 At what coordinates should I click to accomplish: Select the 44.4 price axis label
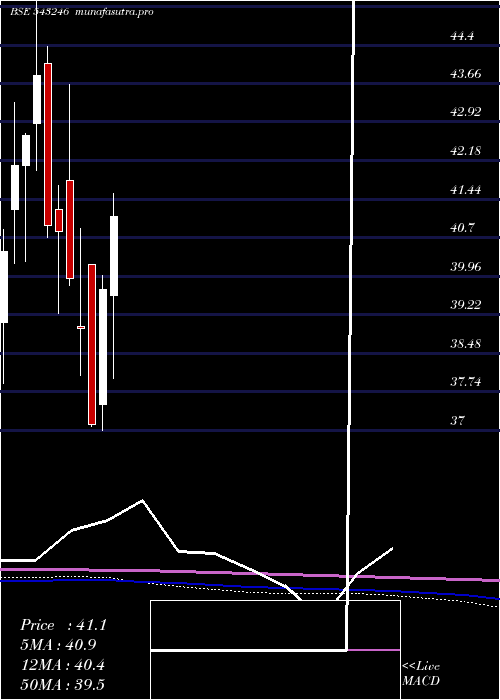(462, 37)
